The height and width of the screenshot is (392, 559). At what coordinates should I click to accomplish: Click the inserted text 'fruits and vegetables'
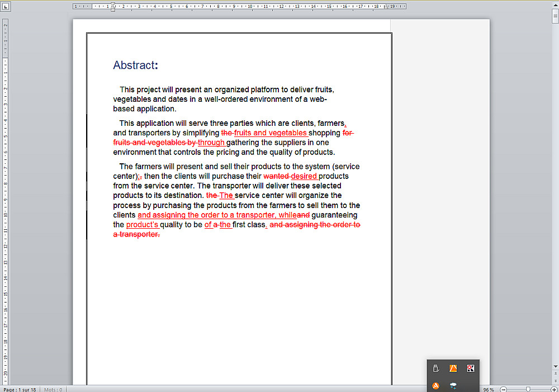[270, 133]
